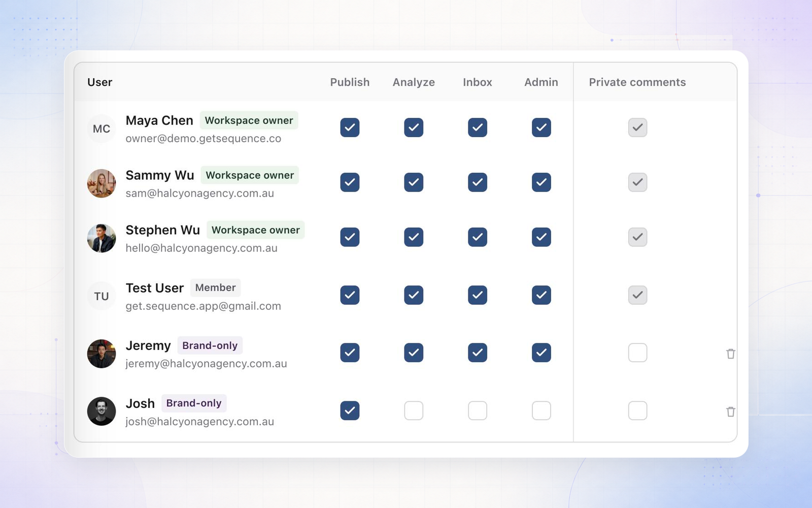Uncheck Inbox for Stephen Wu
The image size is (812, 508).
[x=478, y=237]
